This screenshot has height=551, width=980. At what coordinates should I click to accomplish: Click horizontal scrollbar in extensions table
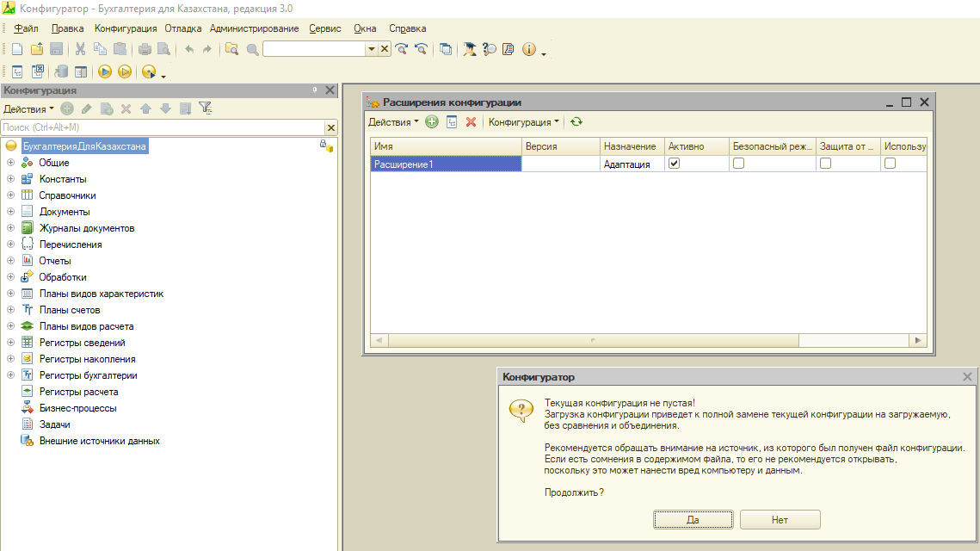(593, 340)
